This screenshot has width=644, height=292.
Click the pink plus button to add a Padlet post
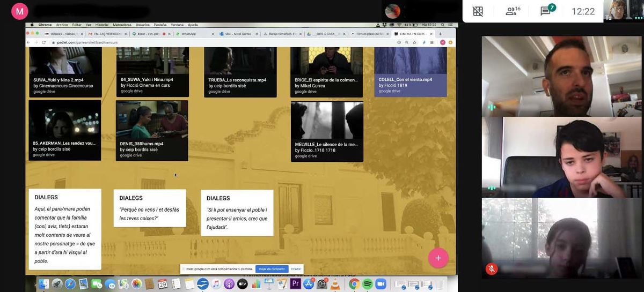[438, 258]
